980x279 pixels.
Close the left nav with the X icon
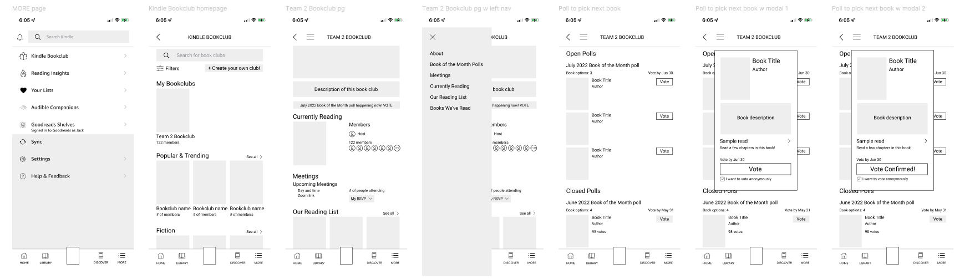[433, 37]
